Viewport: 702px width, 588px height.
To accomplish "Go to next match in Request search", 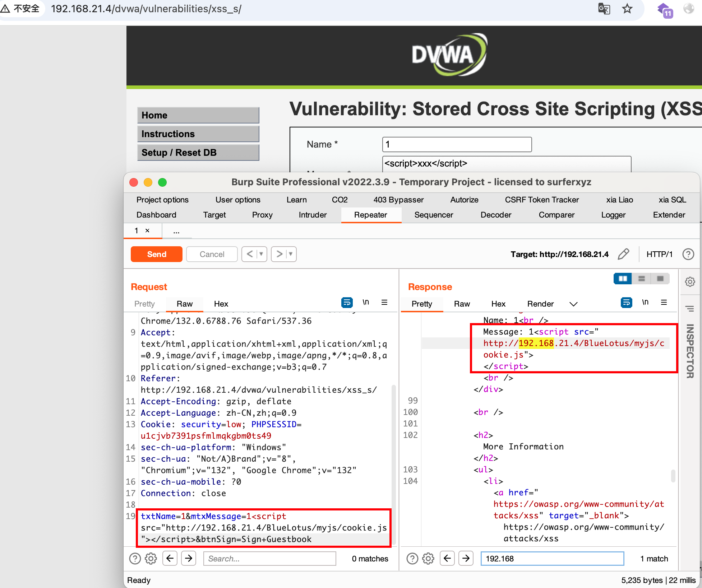I will (x=189, y=558).
